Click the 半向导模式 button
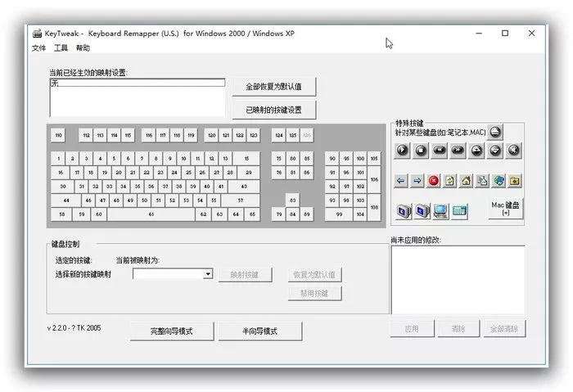Screen dimensions: 573x392 (259, 331)
